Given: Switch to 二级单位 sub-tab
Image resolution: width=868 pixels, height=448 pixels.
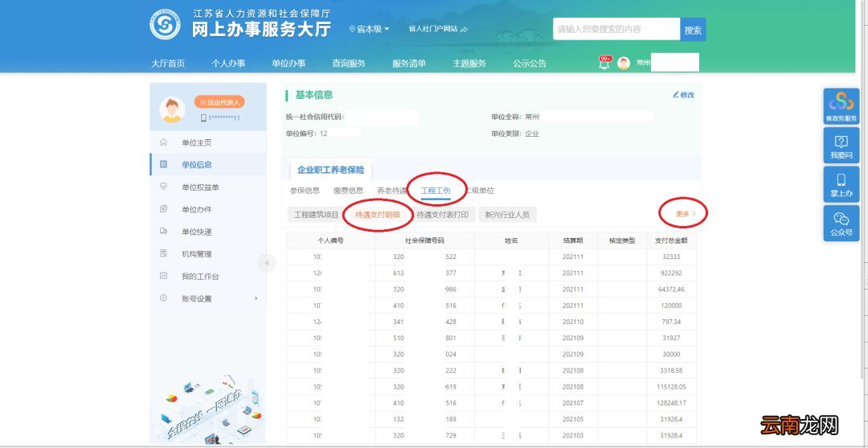Looking at the screenshot, I should coord(479,191).
